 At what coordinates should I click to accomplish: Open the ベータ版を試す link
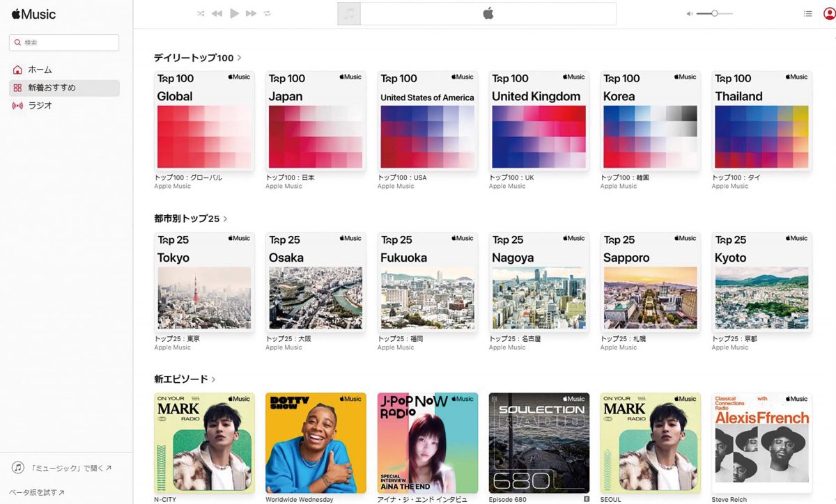point(37,492)
